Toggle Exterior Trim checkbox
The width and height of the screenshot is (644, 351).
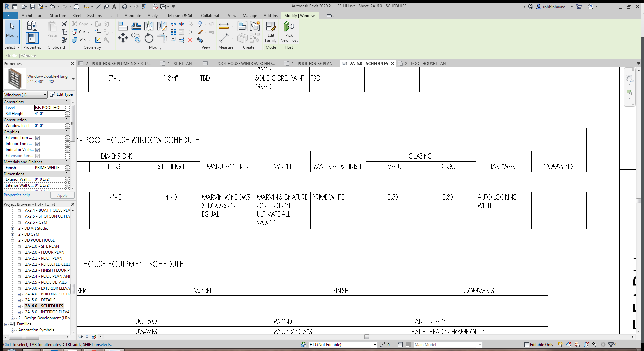(37, 138)
